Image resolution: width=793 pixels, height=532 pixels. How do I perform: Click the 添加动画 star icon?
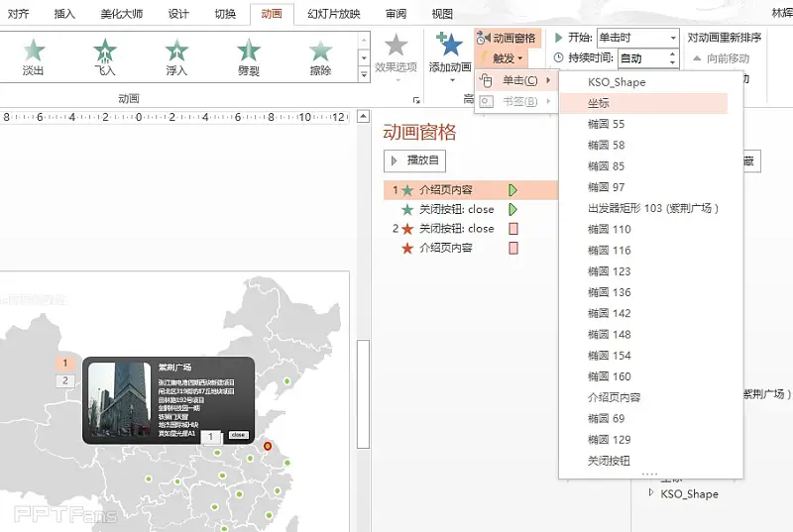(450, 46)
